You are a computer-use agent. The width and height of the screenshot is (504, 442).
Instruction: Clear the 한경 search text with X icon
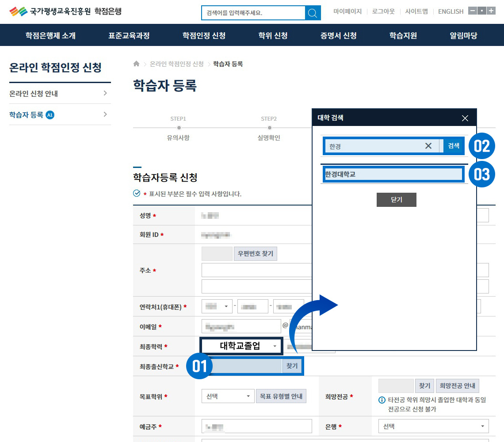[428, 146]
